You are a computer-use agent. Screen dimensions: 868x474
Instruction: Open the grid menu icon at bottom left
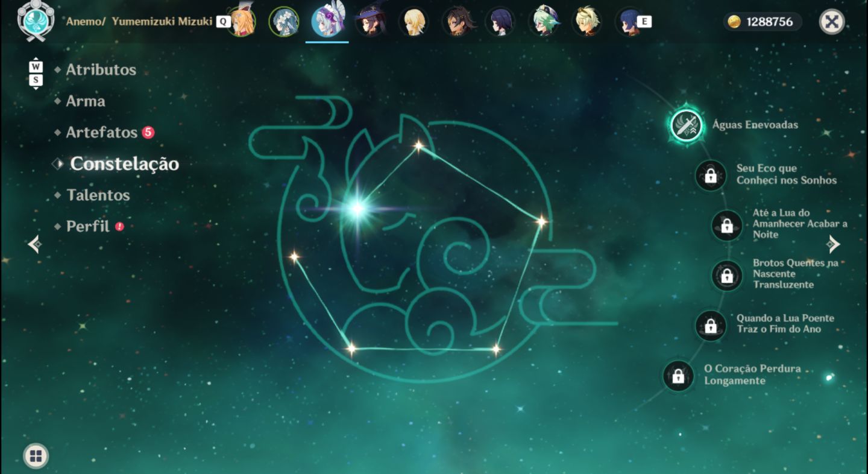coord(36,456)
